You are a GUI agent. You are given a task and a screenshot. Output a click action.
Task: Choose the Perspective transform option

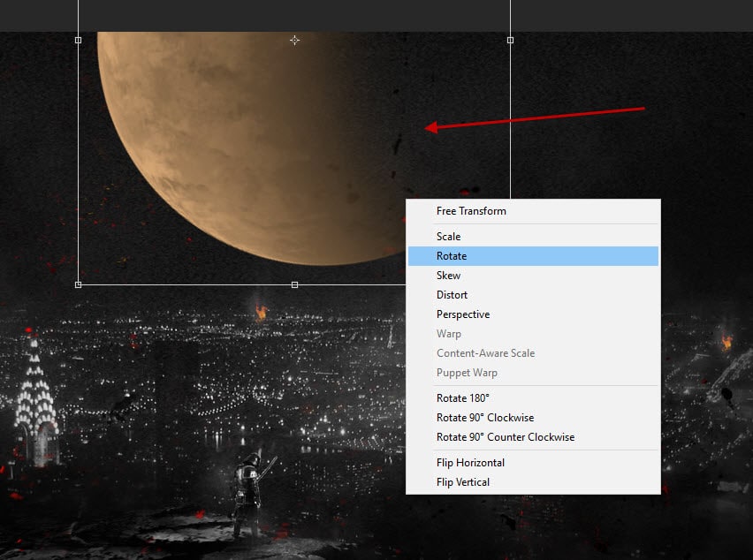(x=462, y=314)
